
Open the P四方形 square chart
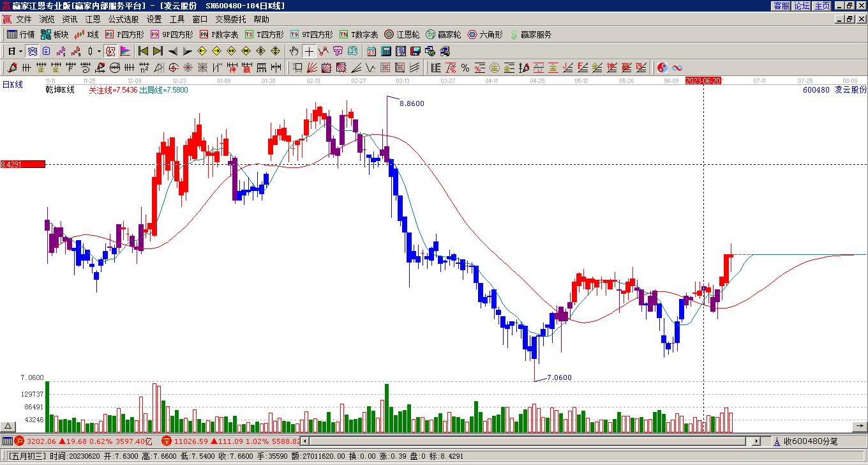[125, 34]
